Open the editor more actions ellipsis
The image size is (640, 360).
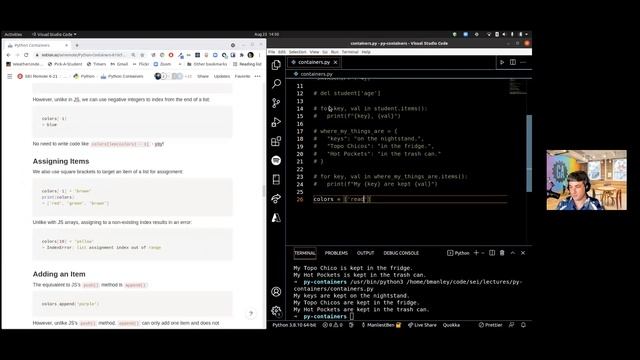523,62
